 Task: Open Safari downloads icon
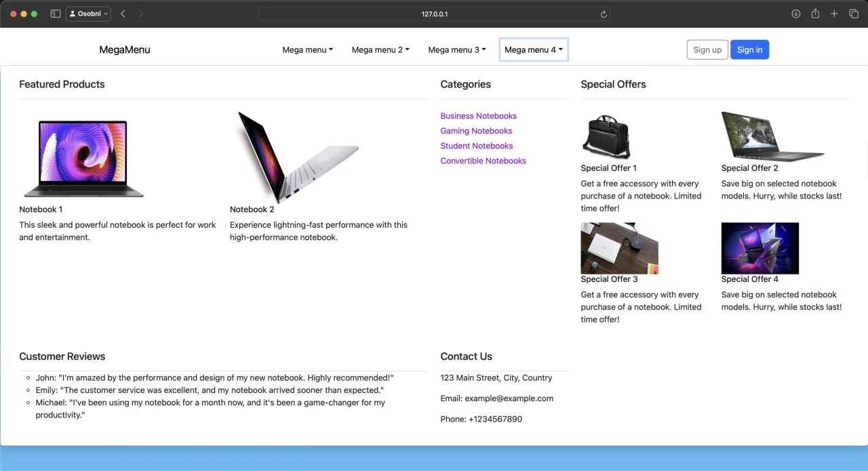[x=796, y=14]
